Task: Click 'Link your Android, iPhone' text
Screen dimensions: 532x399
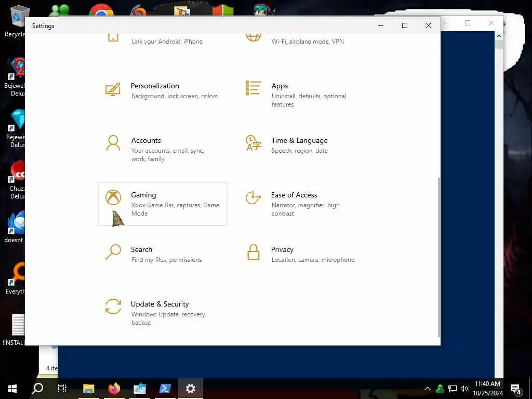Action: (x=167, y=42)
